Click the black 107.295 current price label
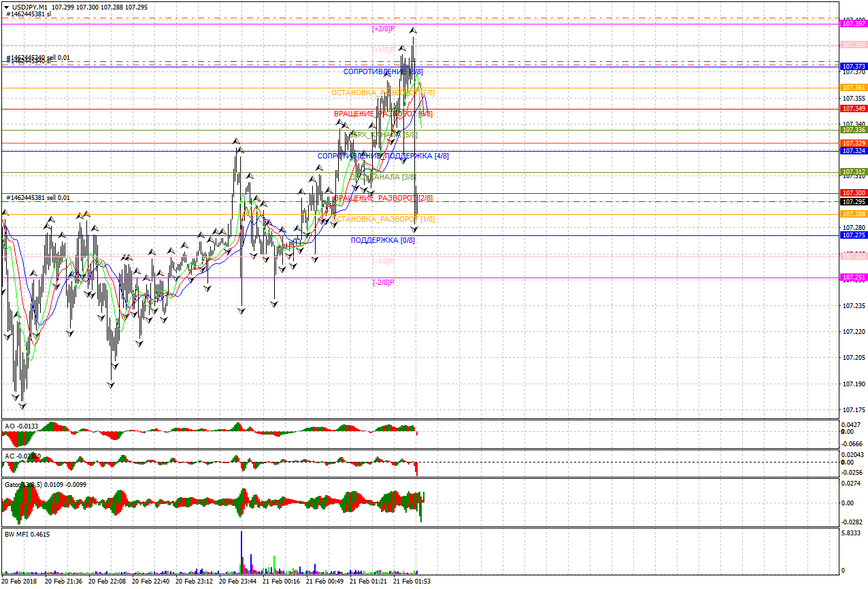 (x=854, y=202)
